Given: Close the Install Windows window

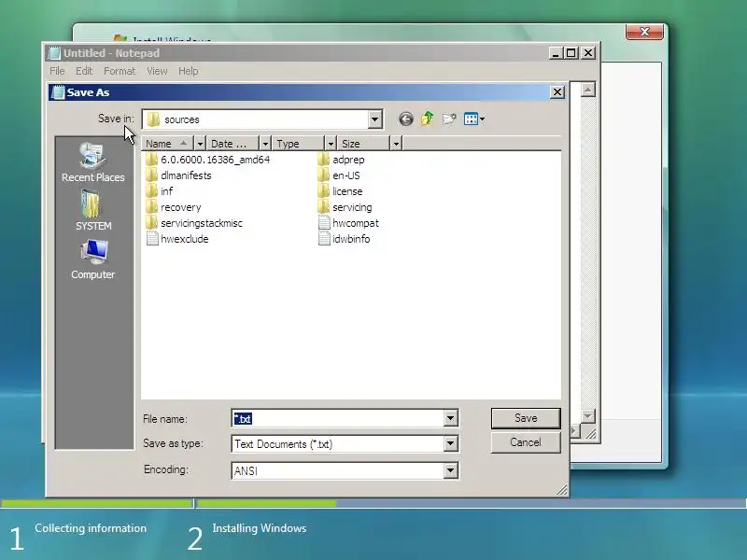Looking at the screenshot, I should (644, 32).
